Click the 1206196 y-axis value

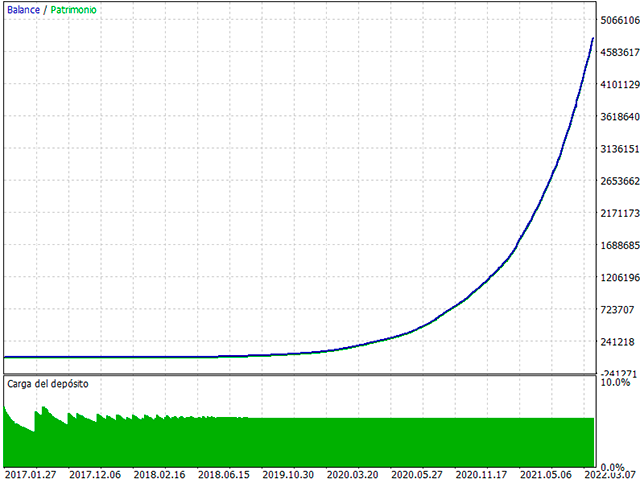[x=620, y=278]
